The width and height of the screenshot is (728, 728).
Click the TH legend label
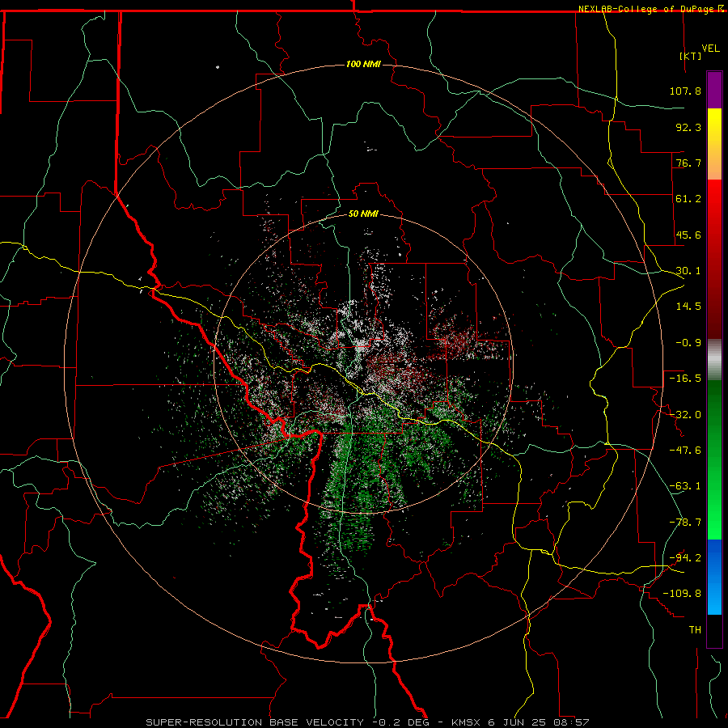click(x=695, y=630)
